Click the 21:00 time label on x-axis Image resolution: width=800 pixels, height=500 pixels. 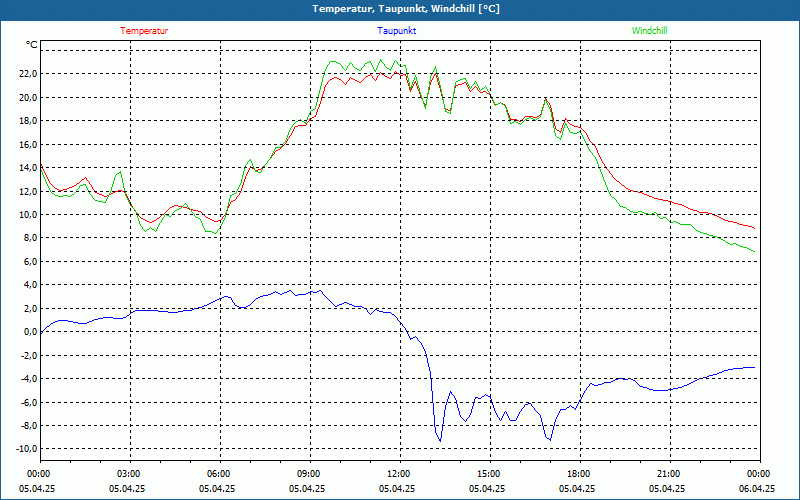click(667, 474)
